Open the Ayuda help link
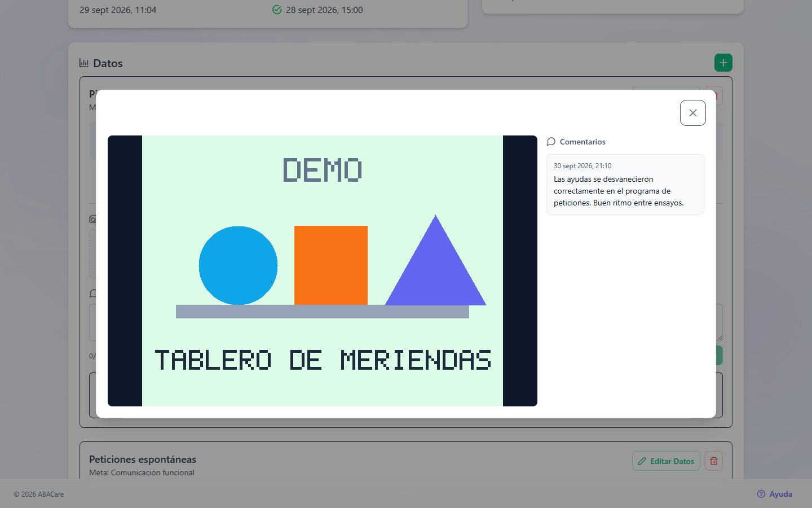The image size is (812, 508). point(774,494)
